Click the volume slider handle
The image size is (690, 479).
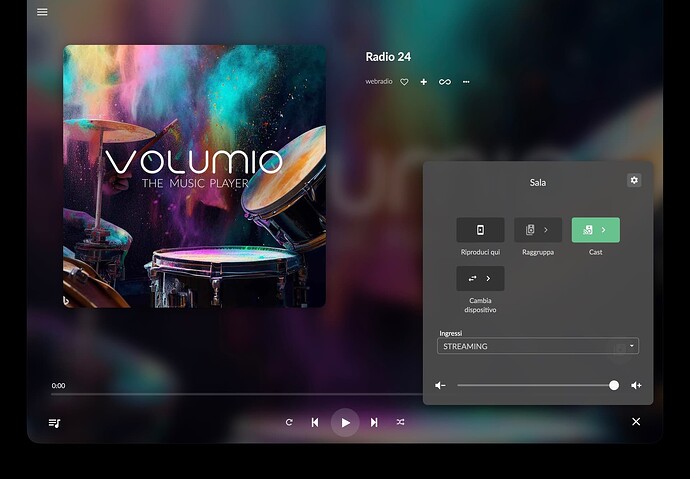coord(614,385)
